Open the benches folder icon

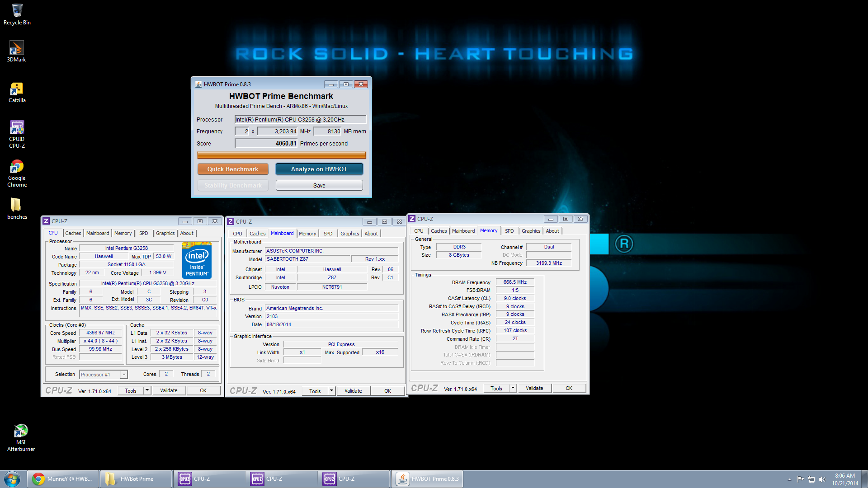point(17,208)
